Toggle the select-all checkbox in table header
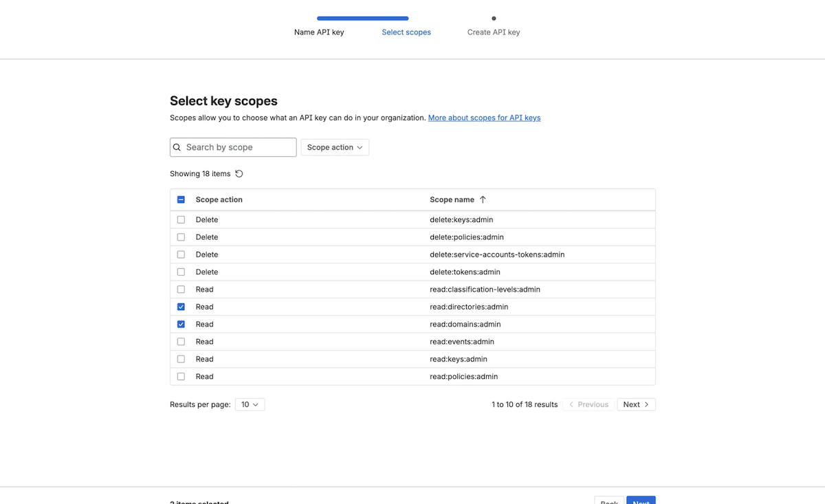The width and height of the screenshot is (825, 504). click(x=181, y=199)
